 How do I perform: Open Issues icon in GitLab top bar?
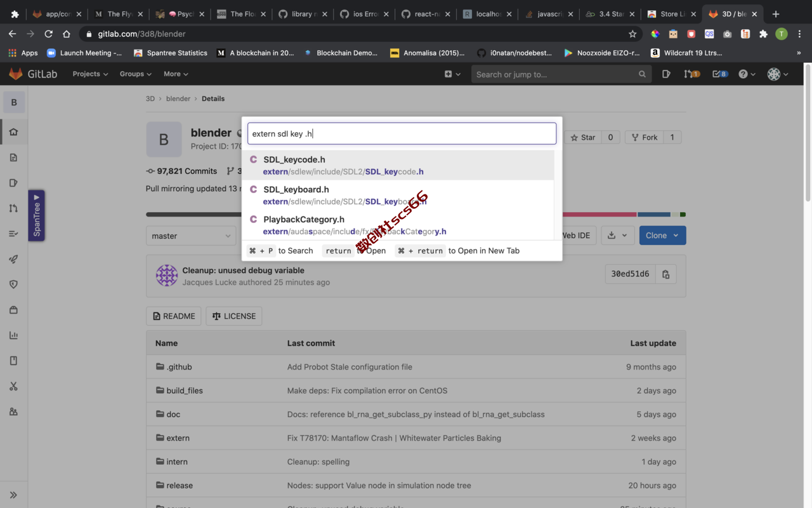pos(666,74)
